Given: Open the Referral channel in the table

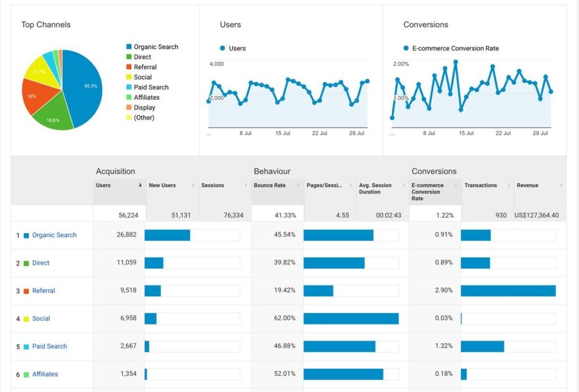Looking at the screenshot, I should [44, 291].
